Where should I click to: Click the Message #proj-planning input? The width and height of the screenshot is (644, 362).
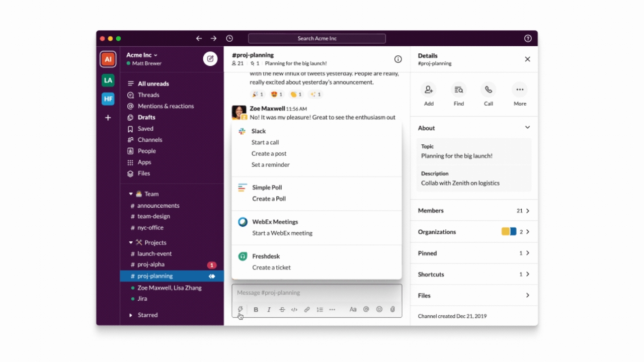tap(317, 293)
